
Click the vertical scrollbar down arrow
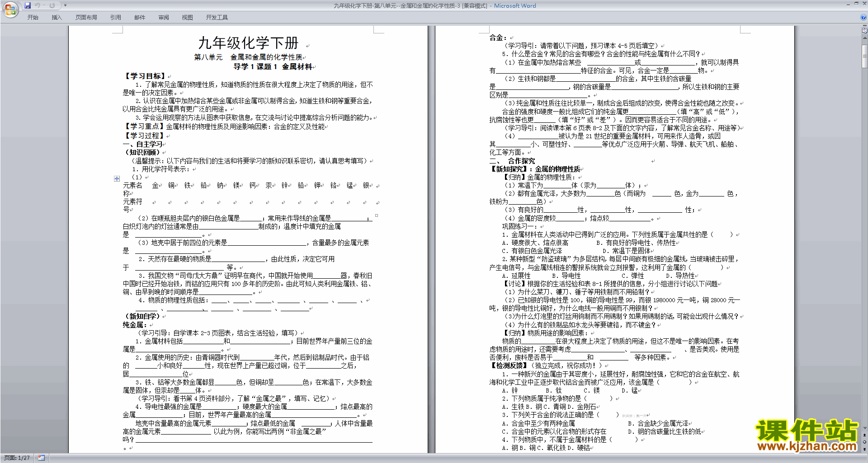864,428
